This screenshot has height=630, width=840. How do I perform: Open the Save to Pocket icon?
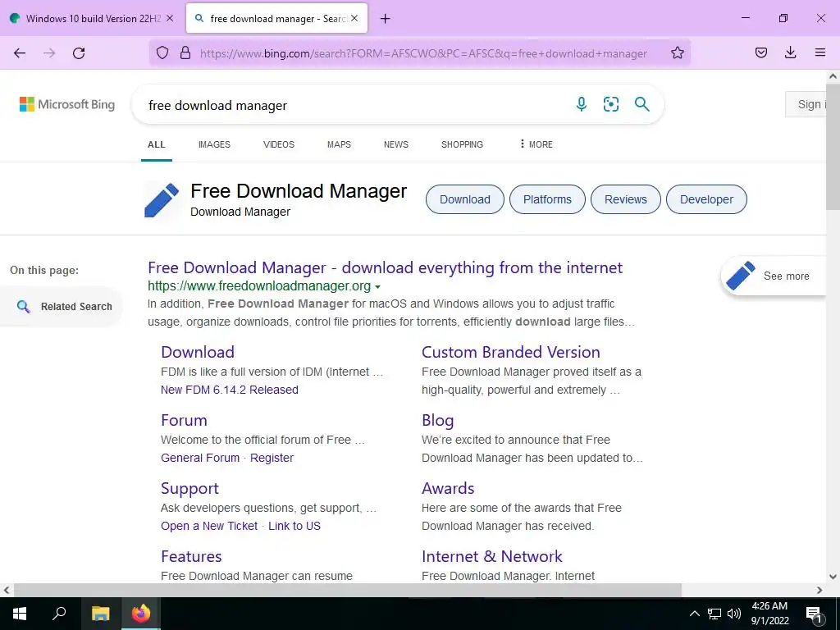pos(760,52)
